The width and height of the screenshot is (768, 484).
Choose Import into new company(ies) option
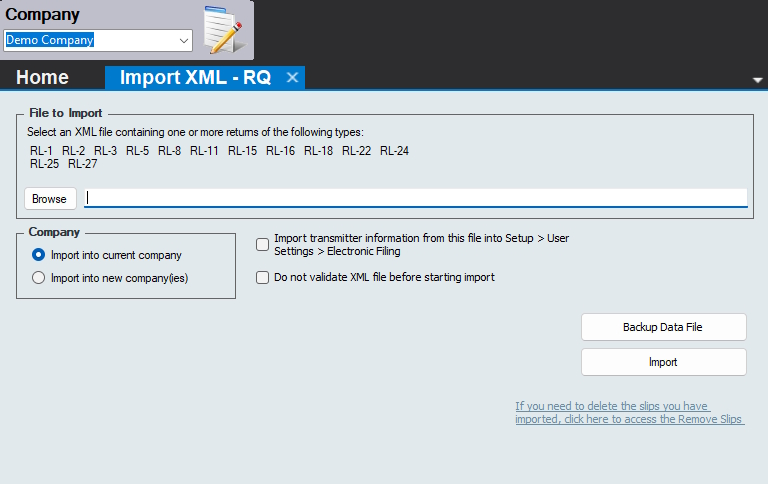[x=39, y=278]
